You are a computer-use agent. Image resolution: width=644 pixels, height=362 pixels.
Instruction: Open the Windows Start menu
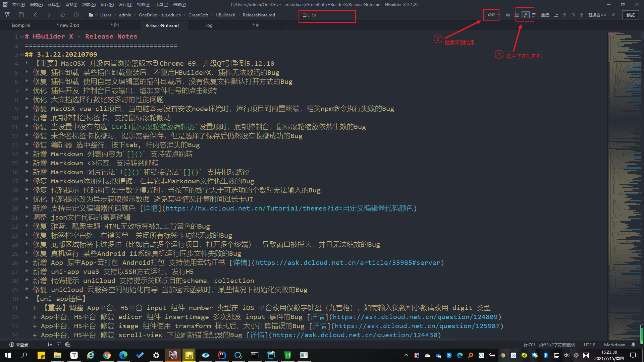coord(8,355)
